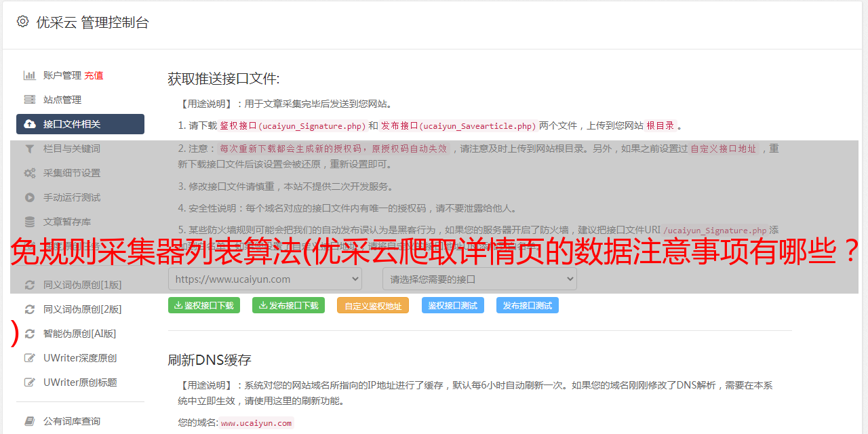The image size is (868, 434).
Task: Click the 优采云 管理控制台 title
Action: click(x=92, y=22)
